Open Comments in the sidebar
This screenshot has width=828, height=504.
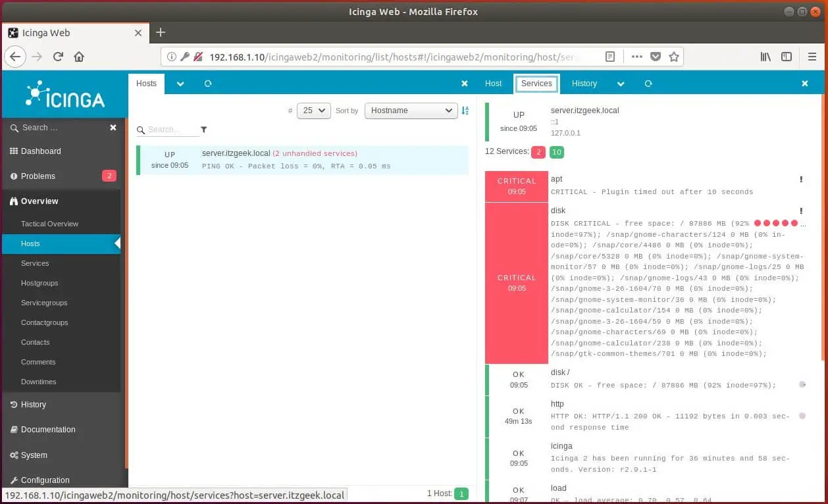pyautogui.click(x=38, y=362)
